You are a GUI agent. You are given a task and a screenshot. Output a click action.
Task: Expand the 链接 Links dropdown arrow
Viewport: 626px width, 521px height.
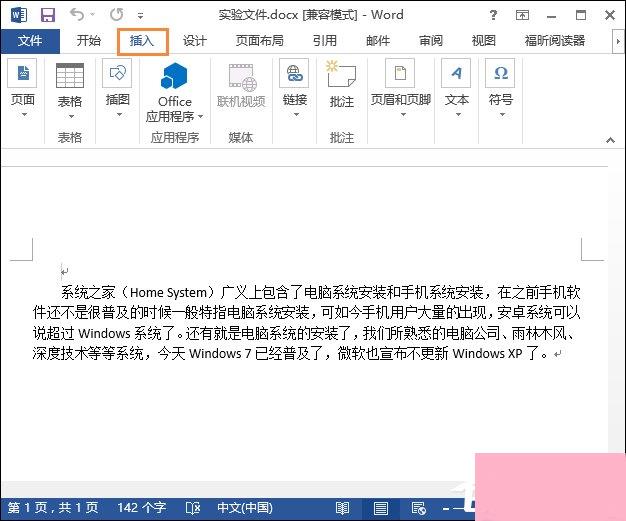[296, 115]
